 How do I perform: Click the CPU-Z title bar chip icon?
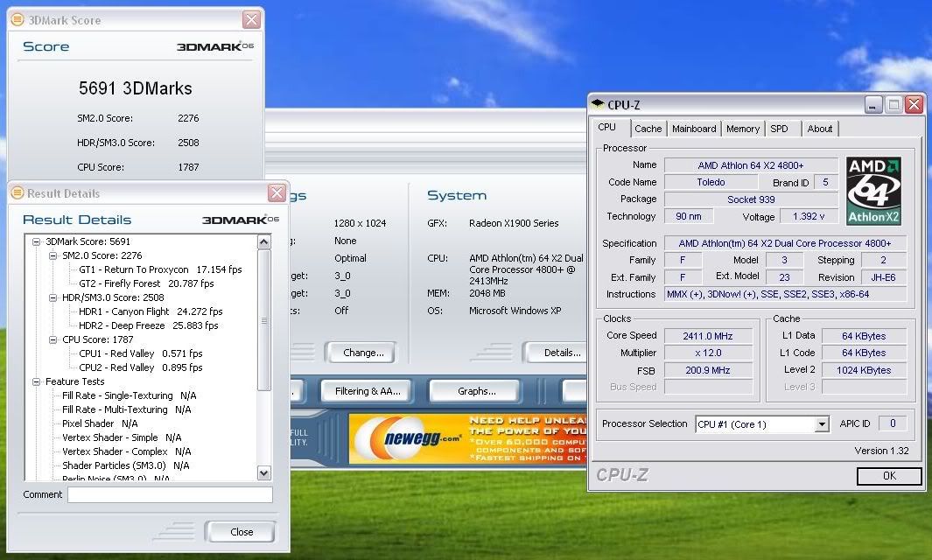tap(598, 104)
